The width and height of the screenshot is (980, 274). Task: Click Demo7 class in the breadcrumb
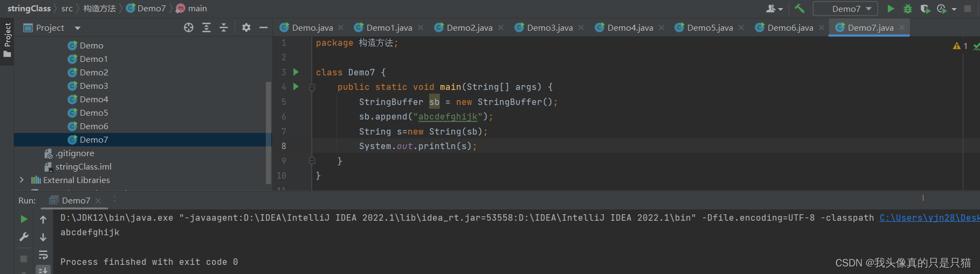click(146, 9)
